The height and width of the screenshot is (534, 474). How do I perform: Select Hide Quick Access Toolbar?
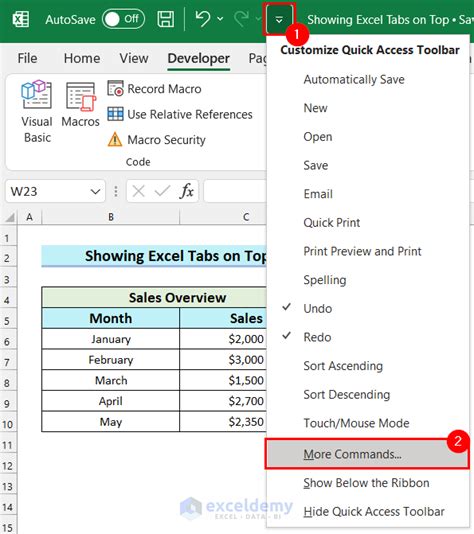coord(367,512)
